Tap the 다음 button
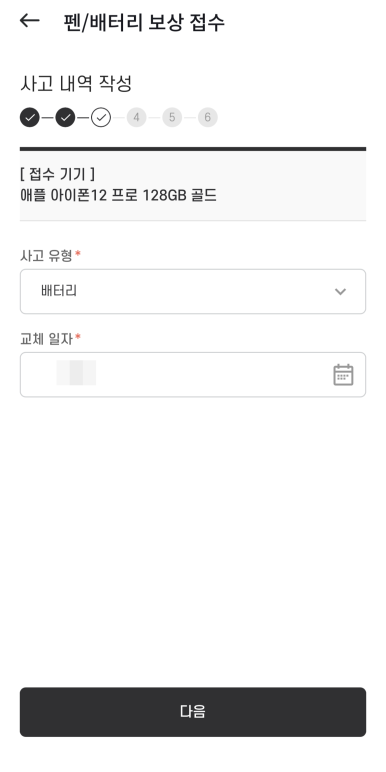386x772 pixels. 193,712
